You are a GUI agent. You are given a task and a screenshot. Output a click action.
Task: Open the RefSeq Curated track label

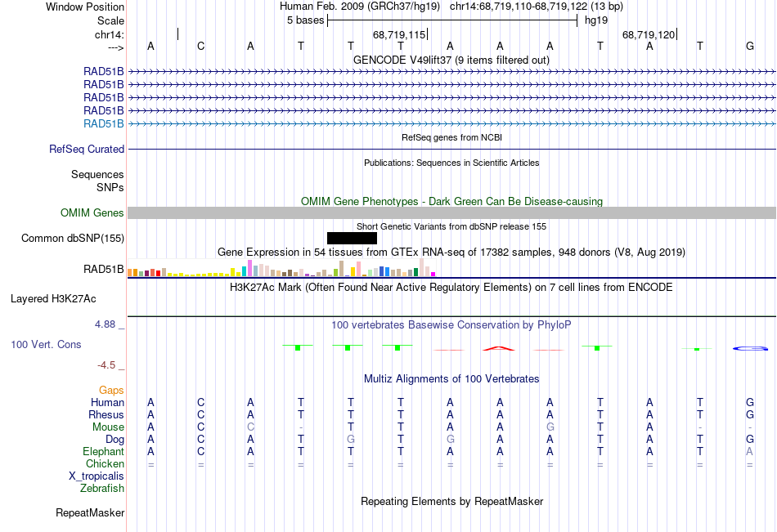tap(87, 149)
